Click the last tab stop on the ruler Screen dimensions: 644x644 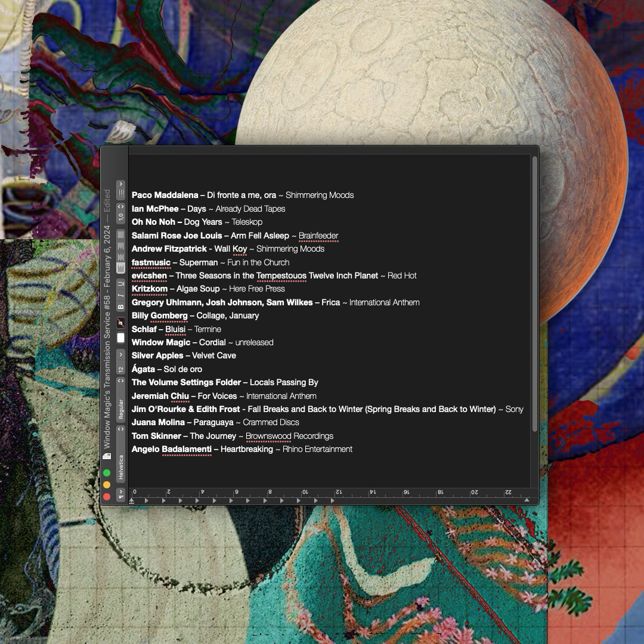332,501
